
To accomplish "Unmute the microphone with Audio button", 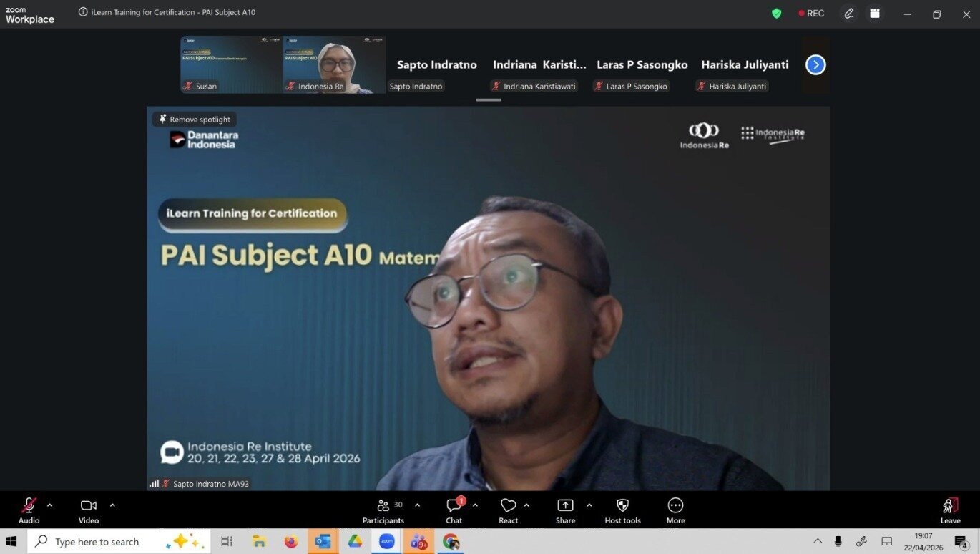I will click(x=29, y=510).
